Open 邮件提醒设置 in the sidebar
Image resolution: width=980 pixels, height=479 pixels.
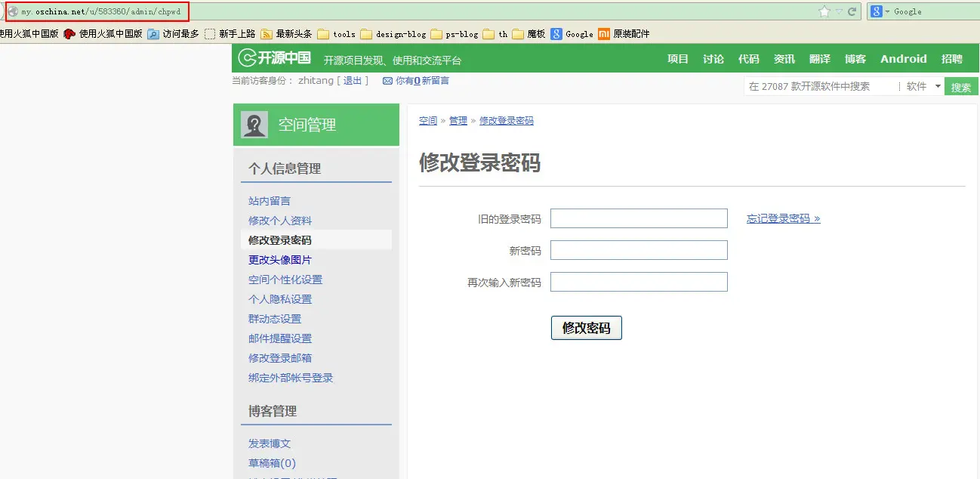click(280, 338)
